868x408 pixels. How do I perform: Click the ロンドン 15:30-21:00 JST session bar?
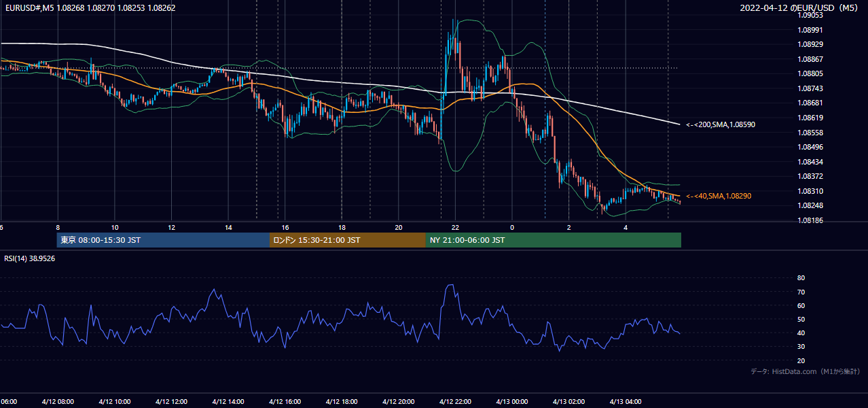pyautogui.click(x=348, y=240)
